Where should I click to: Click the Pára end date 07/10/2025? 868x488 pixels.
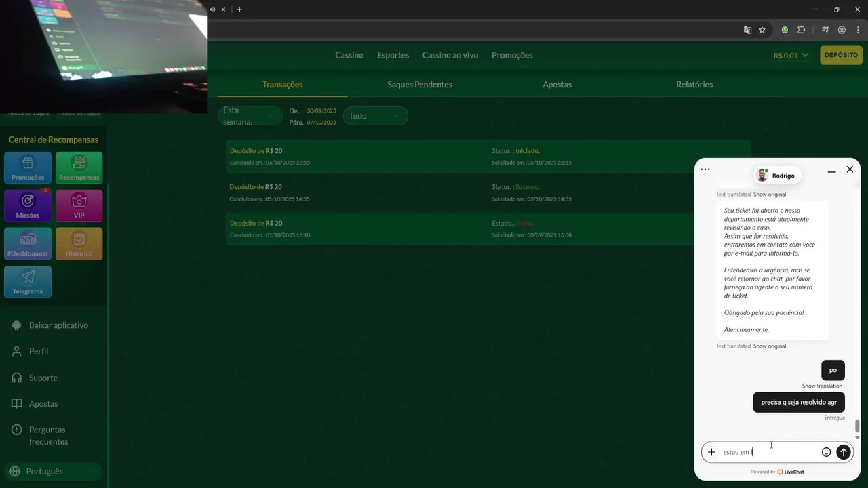321,123
